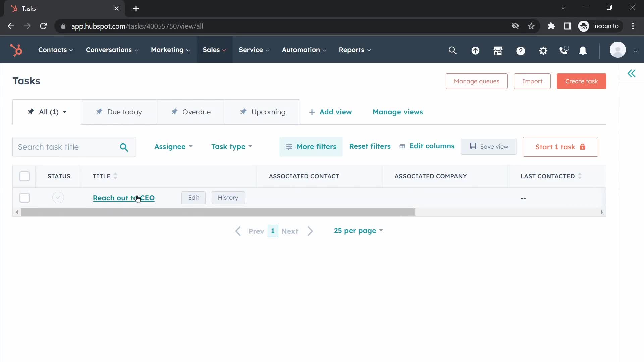Open the Sales navigation menu

[214, 50]
